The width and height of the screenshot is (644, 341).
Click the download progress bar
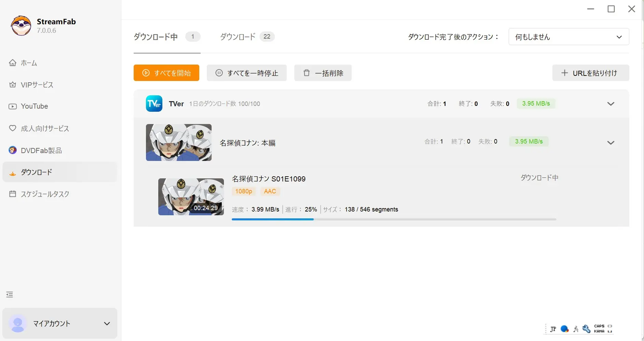pos(394,219)
